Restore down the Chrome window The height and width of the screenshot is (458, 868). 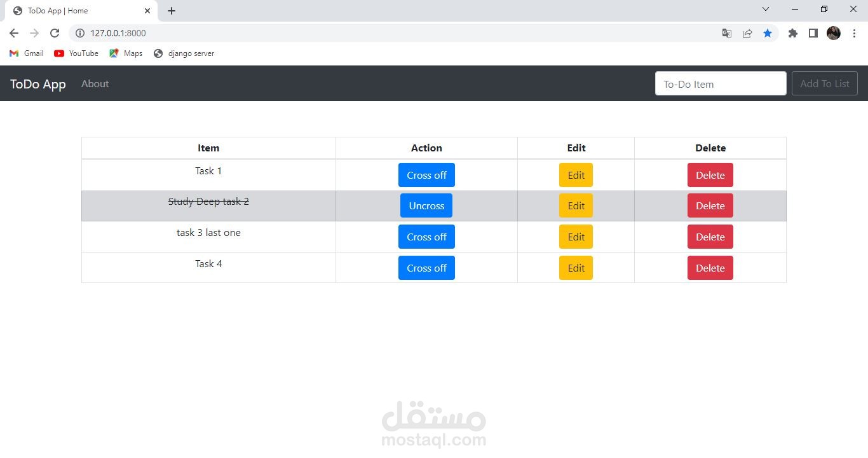[824, 9]
